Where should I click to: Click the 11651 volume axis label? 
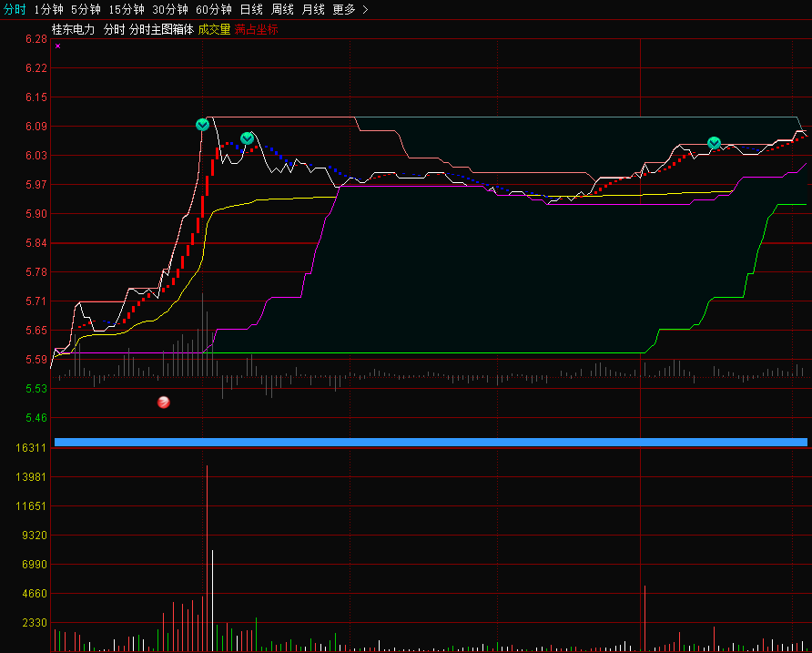[x=31, y=505]
